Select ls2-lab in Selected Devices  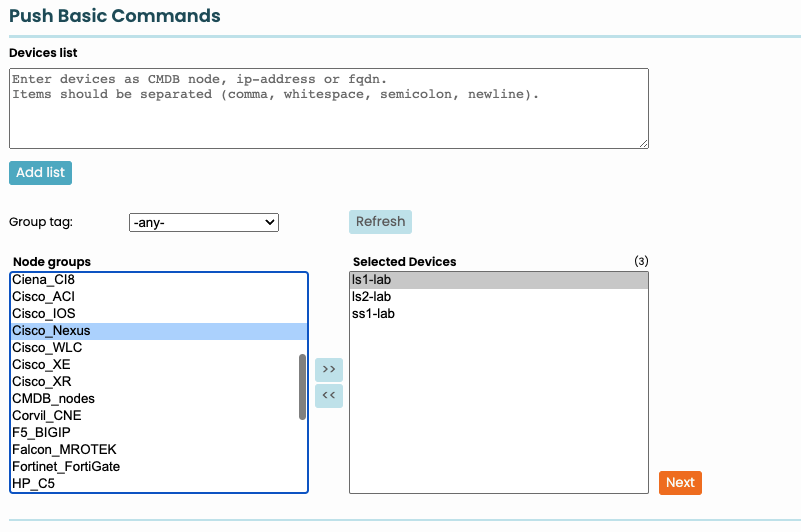[x=372, y=297]
